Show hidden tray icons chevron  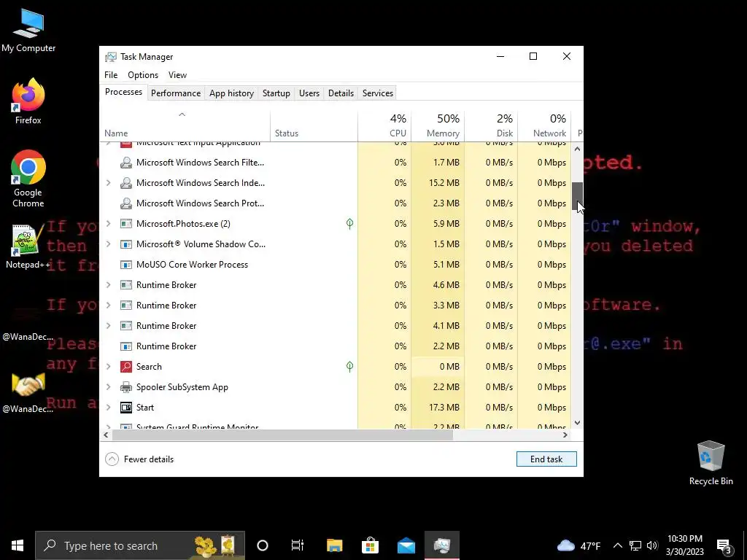click(617, 545)
